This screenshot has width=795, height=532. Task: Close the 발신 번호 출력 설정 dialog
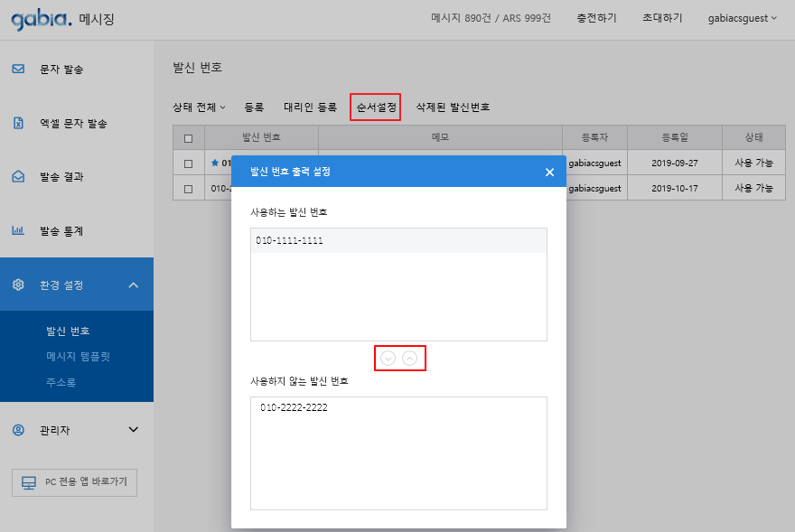point(549,173)
